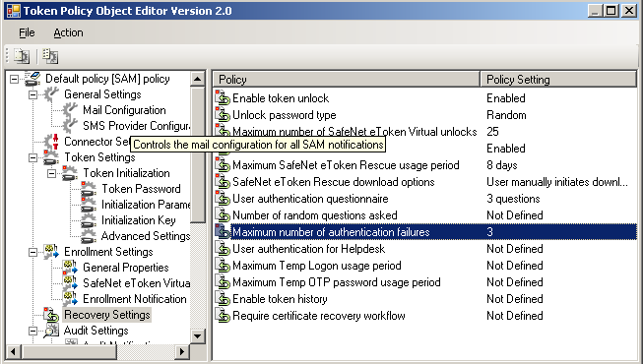This screenshot has width=643, height=364.
Task: Collapse the Token Initialization node
Action: coord(51,173)
